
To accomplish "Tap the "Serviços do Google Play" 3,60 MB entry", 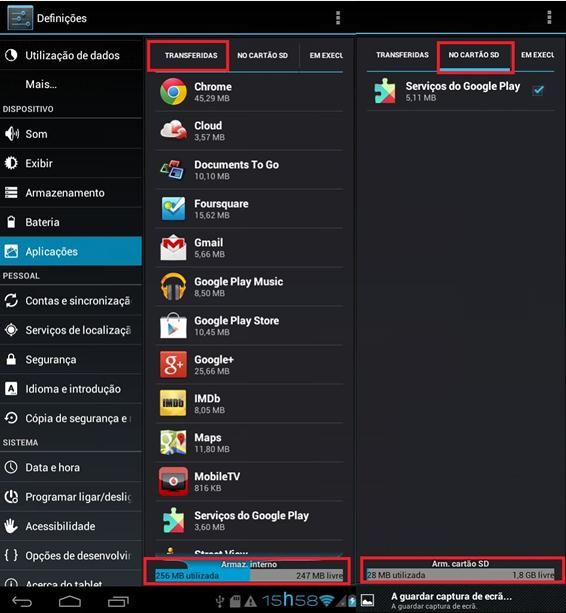I will click(x=249, y=520).
